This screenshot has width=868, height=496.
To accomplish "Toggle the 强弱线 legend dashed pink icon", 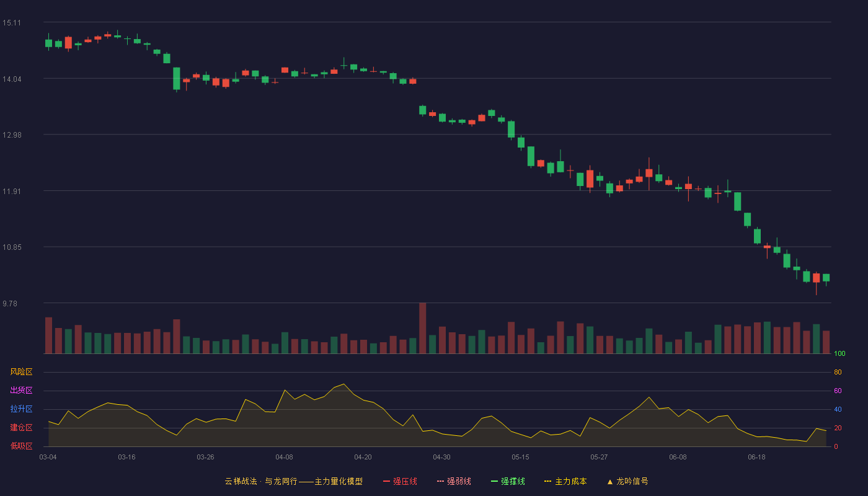I will (x=440, y=481).
